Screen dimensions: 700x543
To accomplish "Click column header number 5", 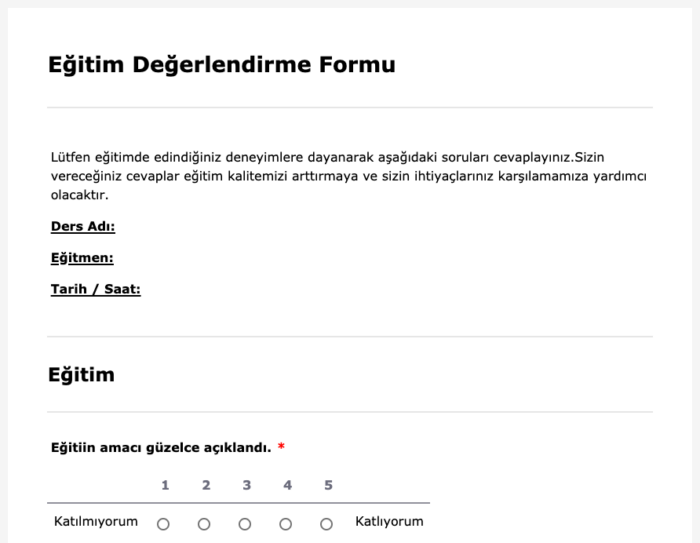I will (328, 486).
